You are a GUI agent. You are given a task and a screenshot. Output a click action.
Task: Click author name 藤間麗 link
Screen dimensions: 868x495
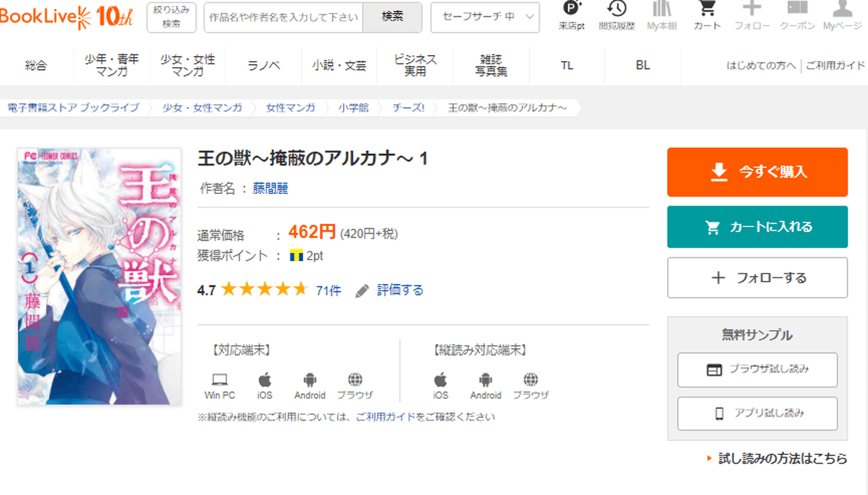tap(271, 189)
